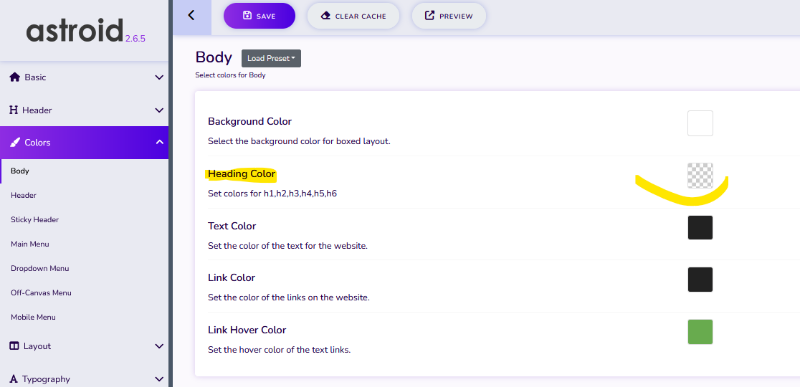Viewport: 800px width, 387px height.
Task: Click the Text Color label
Action: point(232,226)
